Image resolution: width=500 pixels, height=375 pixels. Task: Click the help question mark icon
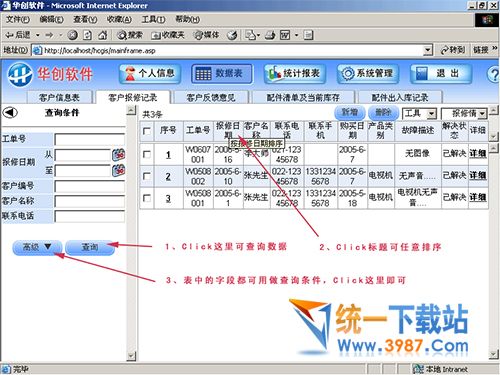point(493,74)
